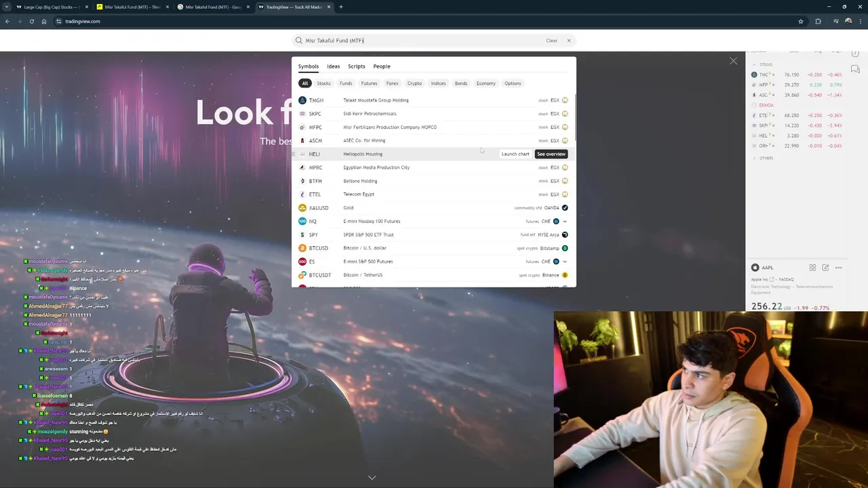Image resolution: width=868 pixels, height=488 pixels.
Task: Click the TMGH symbol logo icon
Action: 302,100
